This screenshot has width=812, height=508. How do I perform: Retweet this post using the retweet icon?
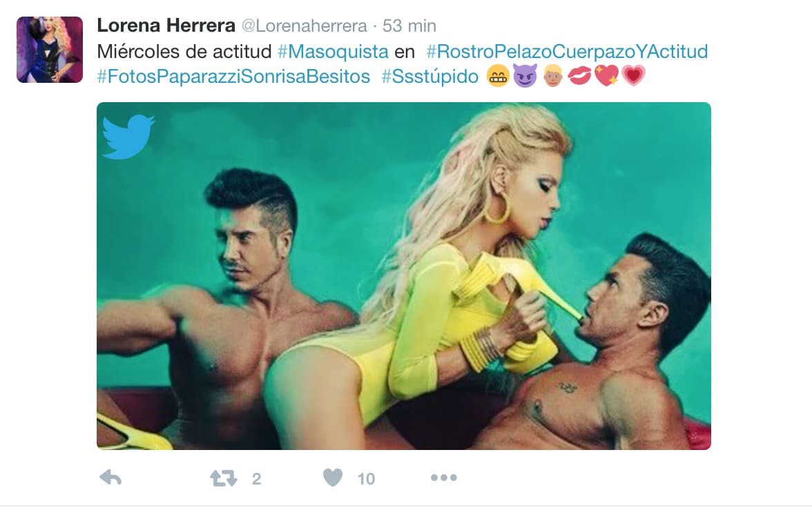click(223, 478)
